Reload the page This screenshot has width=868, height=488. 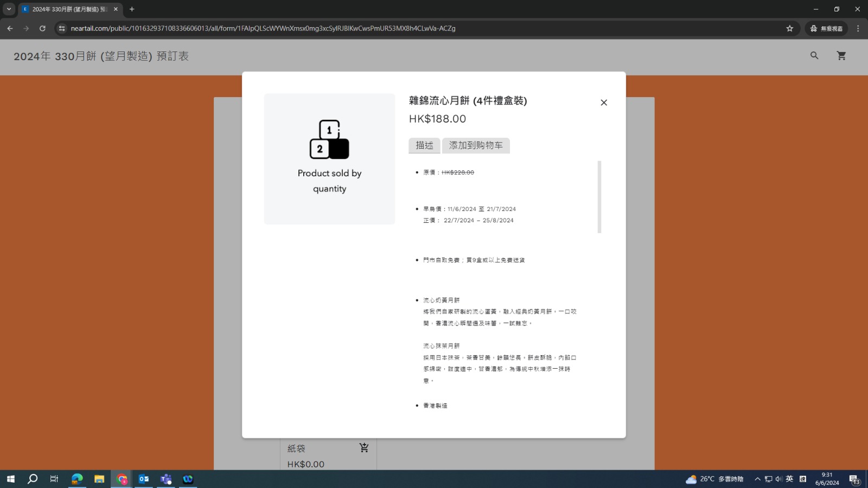(x=42, y=28)
